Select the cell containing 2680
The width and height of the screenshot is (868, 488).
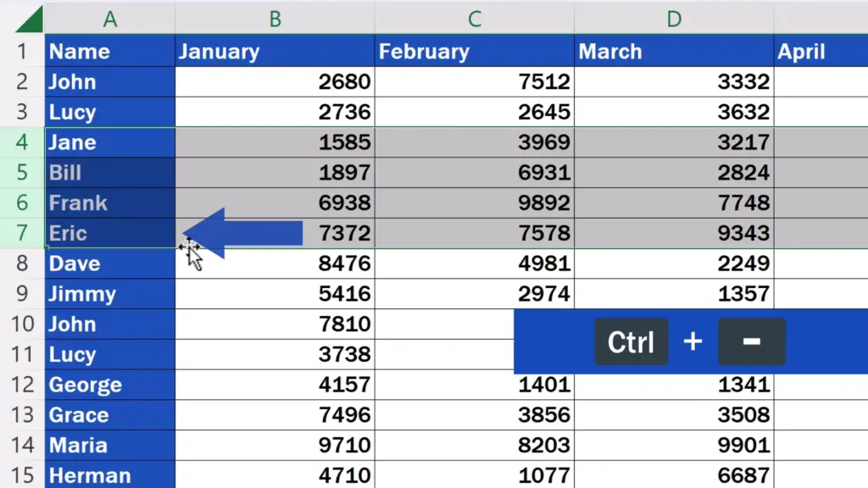click(x=273, y=81)
